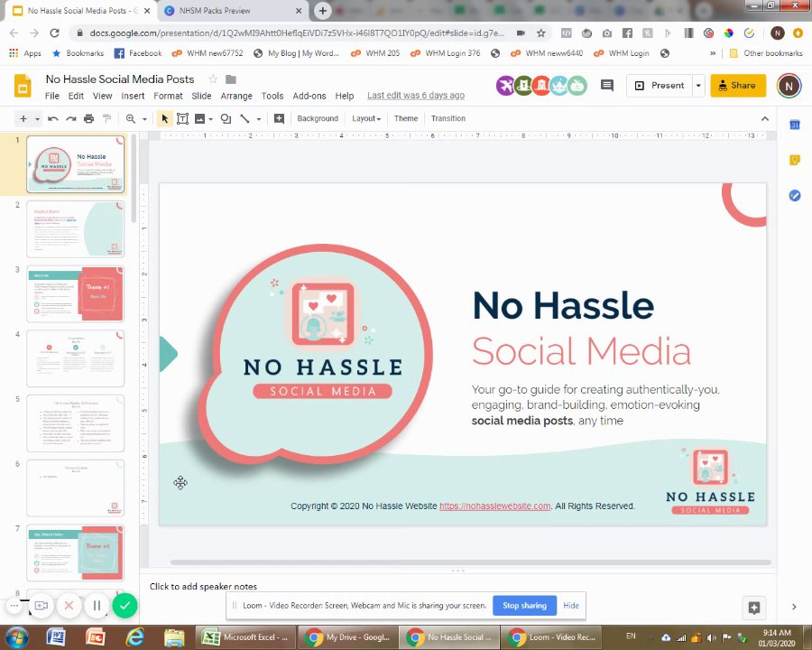812x650 pixels.
Task: Click the Explore button at bottom right
Action: click(754, 608)
